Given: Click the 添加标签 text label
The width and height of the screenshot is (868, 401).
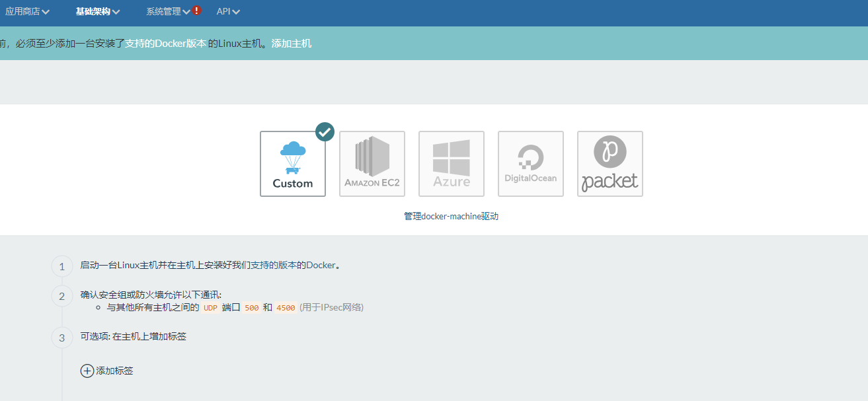Looking at the screenshot, I should click(x=115, y=371).
